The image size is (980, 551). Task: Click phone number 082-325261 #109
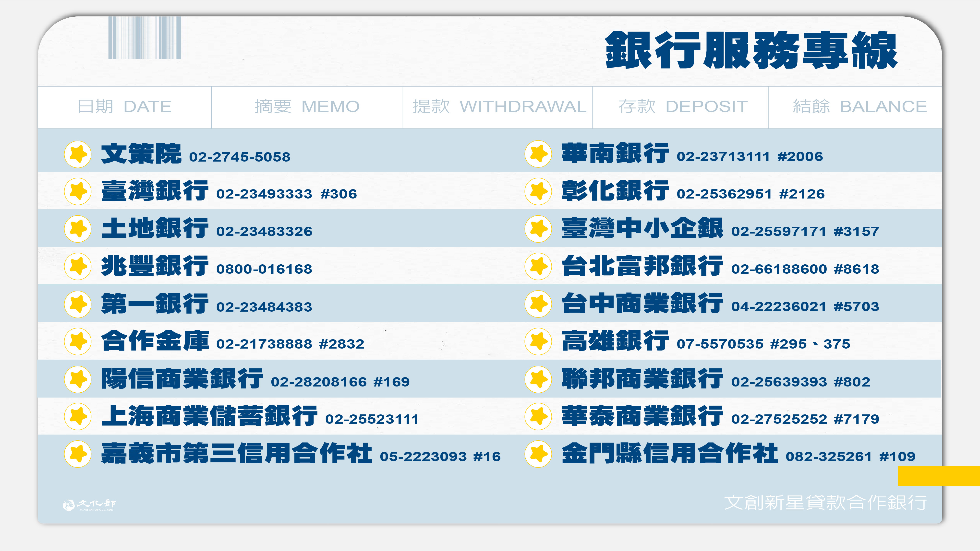pyautogui.click(x=851, y=456)
